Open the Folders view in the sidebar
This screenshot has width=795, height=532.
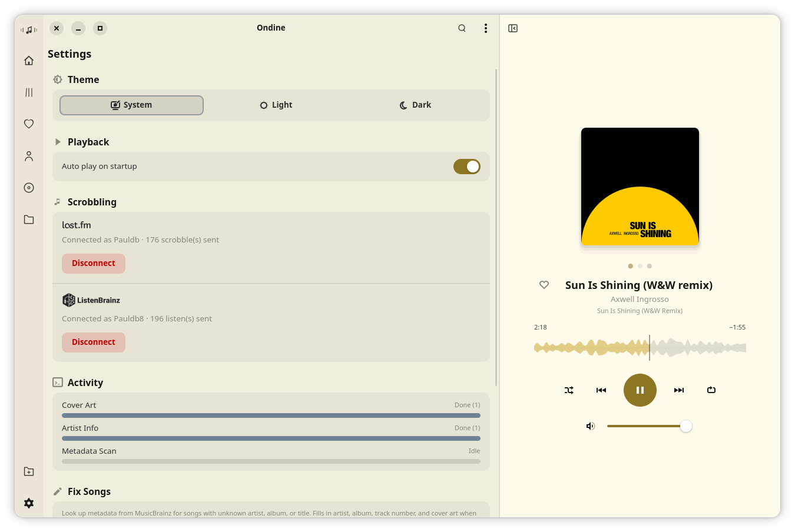point(29,219)
